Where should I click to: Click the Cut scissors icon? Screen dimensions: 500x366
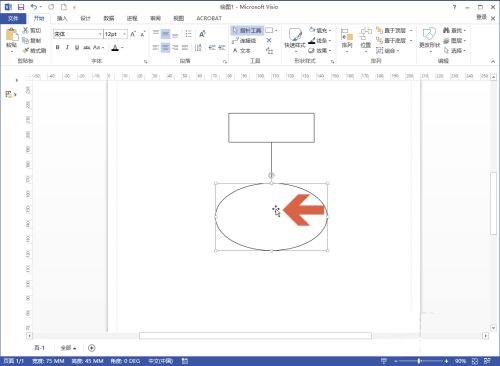pos(25,30)
